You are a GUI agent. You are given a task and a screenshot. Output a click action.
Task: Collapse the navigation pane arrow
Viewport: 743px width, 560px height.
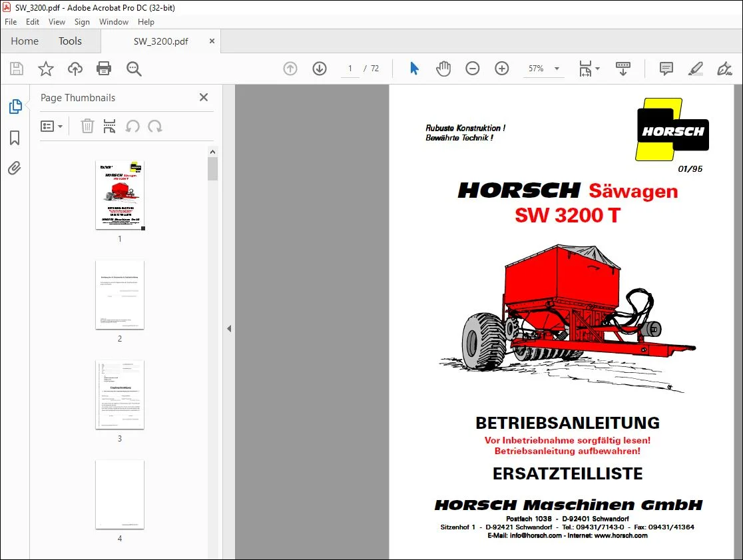(229, 328)
